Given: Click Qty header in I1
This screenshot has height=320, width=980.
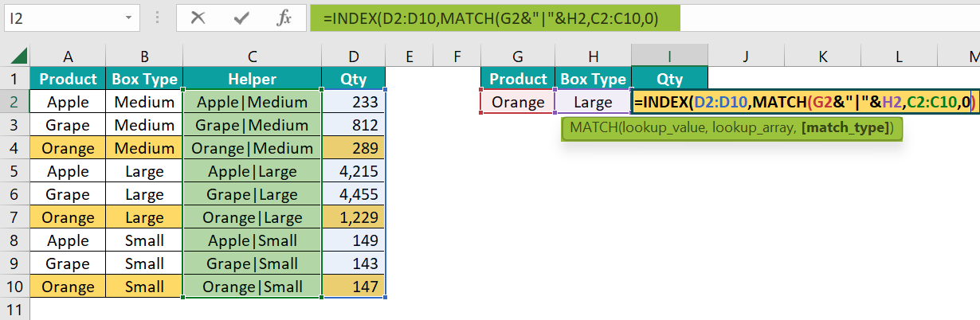Looking at the screenshot, I should click(x=669, y=79).
